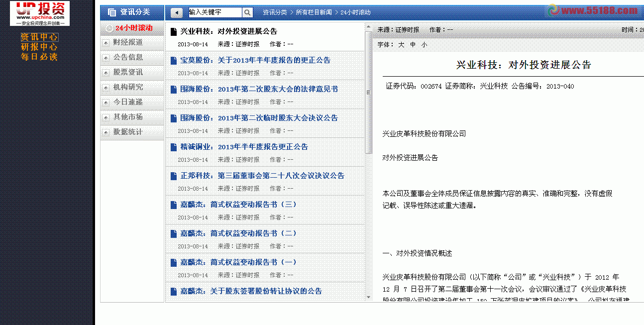Click the keyword search input field
Image resolution: width=644 pixels, height=325 pixels.
coord(215,12)
